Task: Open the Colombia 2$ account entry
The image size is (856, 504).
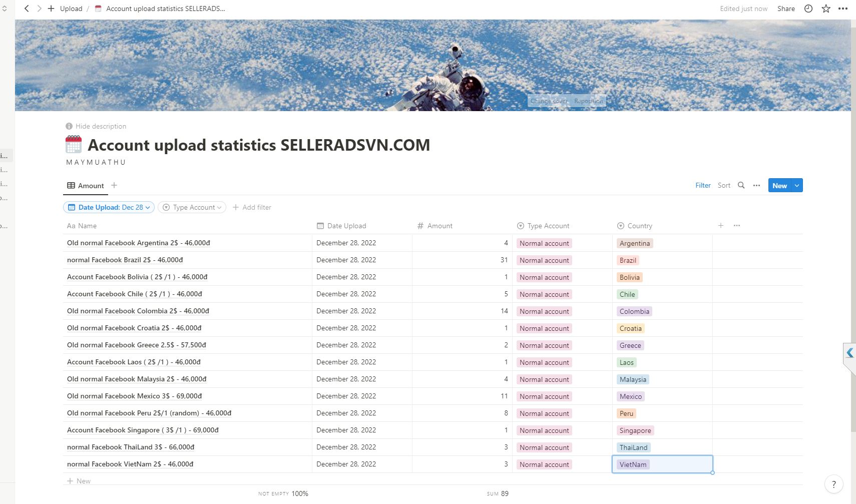Action: coord(138,311)
